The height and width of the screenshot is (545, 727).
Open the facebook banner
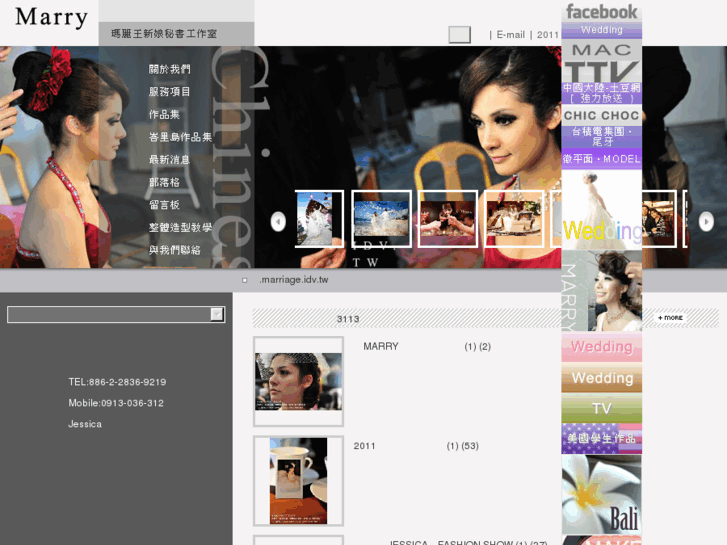(601, 12)
